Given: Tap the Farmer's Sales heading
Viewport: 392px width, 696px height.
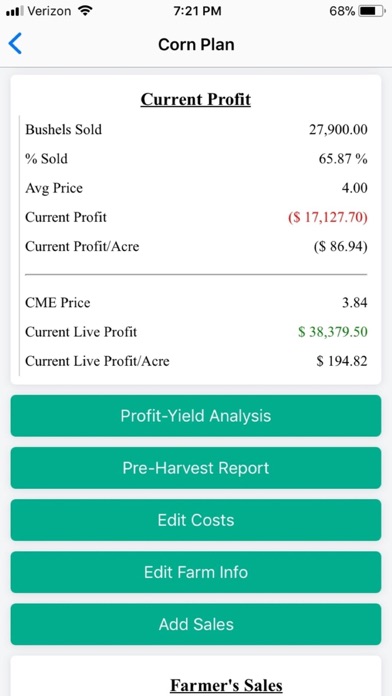Looking at the screenshot, I should pyautogui.click(x=226, y=685).
